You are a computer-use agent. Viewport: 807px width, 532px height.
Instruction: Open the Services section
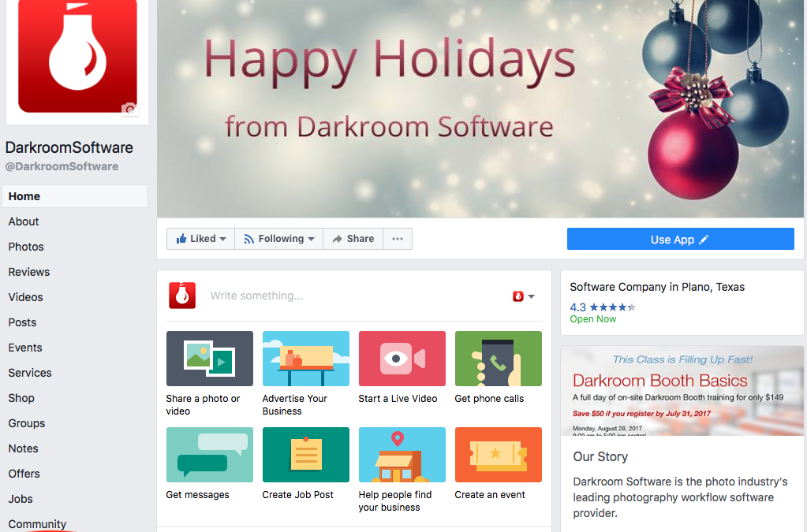coord(30,373)
